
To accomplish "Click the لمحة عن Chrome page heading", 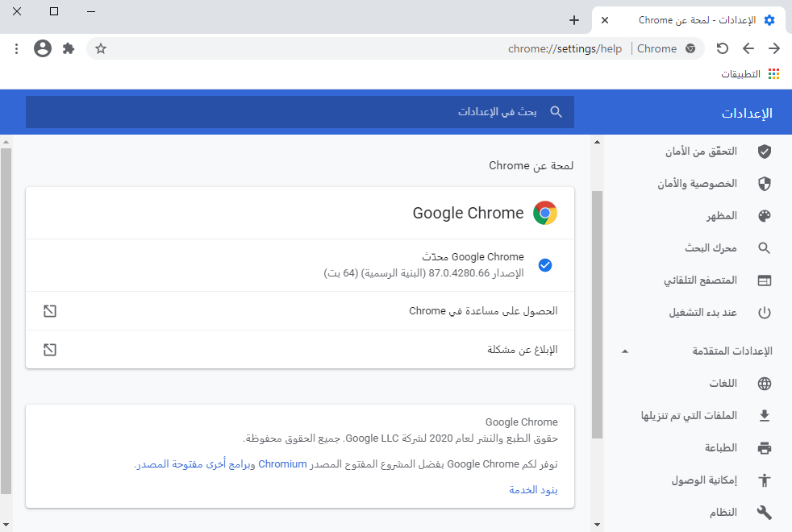I will click(531, 165).
